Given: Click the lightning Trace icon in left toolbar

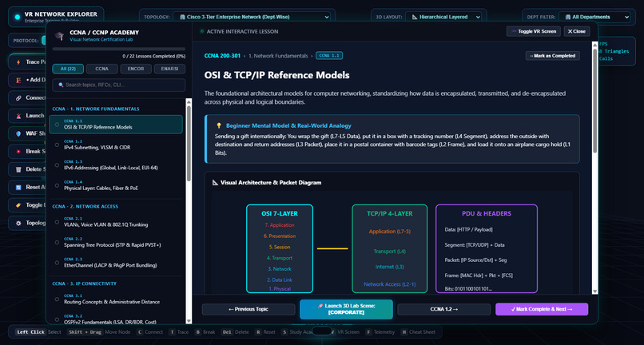Looking at the screenshot, I should tap(18, 62).
